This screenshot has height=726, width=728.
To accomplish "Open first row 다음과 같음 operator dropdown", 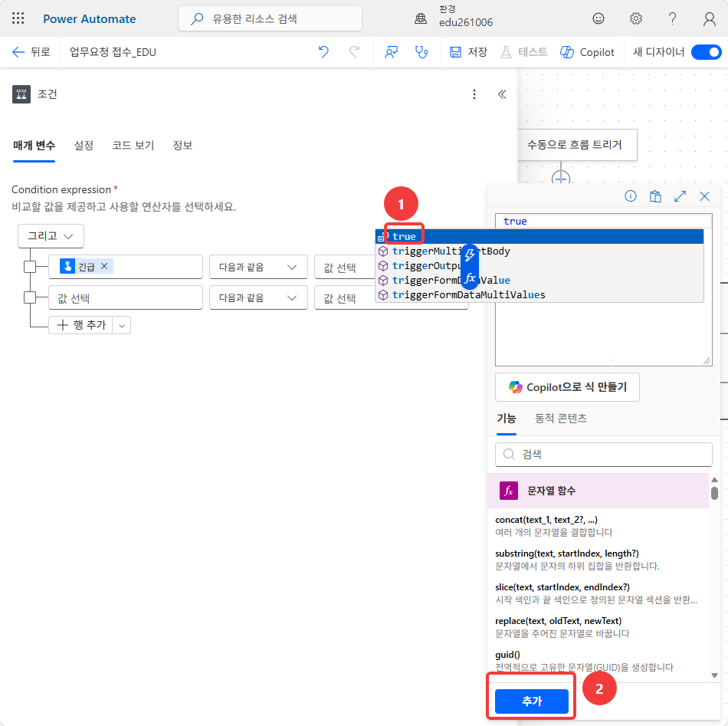I will tap(258, 267).
